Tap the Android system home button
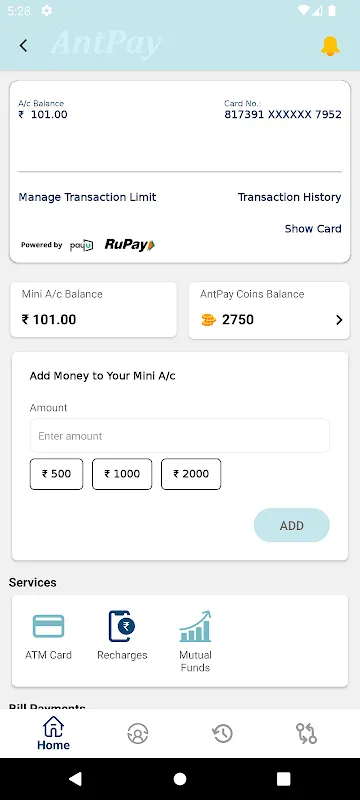360x800 pixels. (x=179, y=779)
